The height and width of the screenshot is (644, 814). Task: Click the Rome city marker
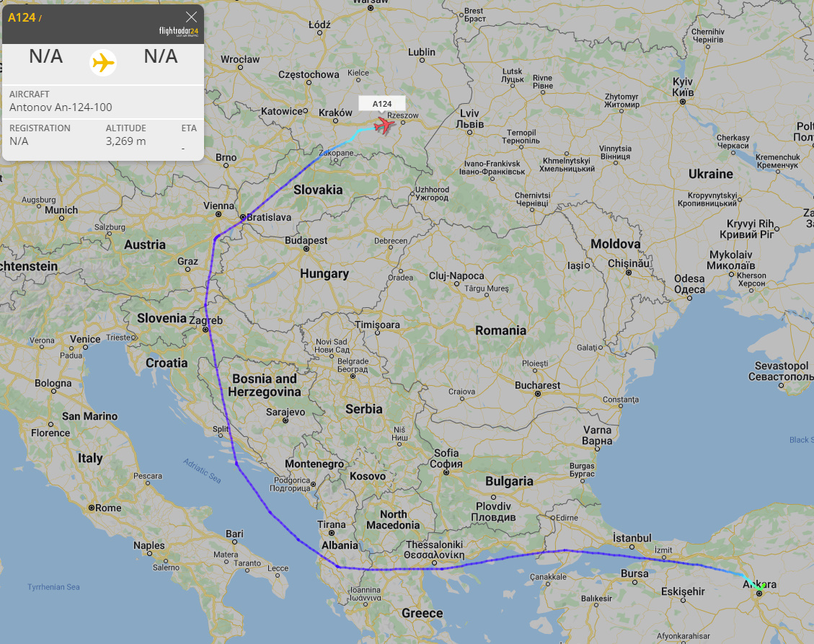point(92,508)
